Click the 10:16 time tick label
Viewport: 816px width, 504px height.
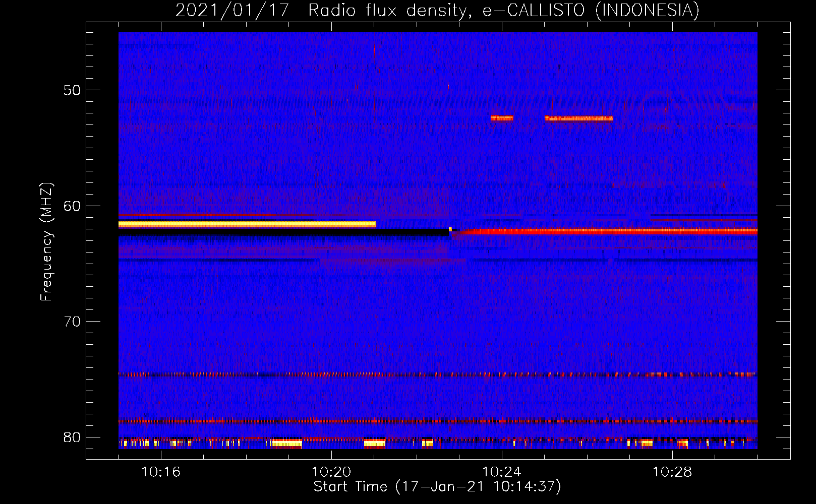(x=161, y=472)
